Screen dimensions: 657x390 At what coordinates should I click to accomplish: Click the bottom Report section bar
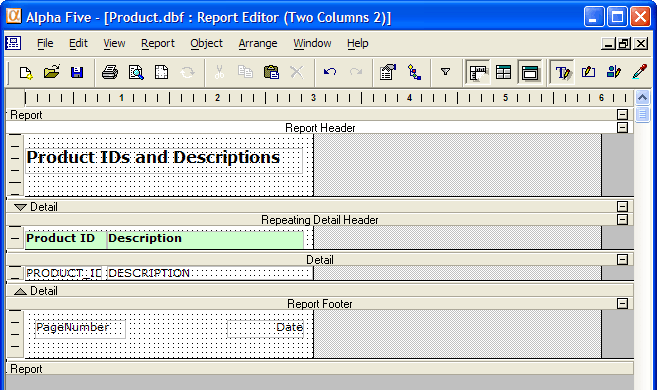tap(319, 369)
